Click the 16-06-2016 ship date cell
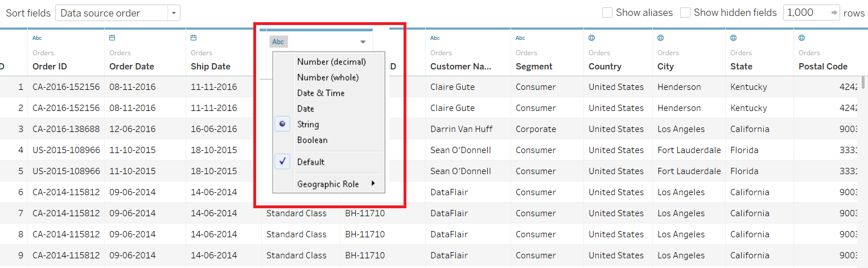The height and width of the screenshot is (268, 868). (x=214, y=129)
